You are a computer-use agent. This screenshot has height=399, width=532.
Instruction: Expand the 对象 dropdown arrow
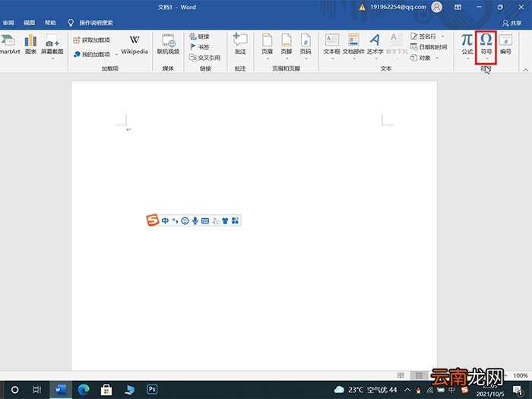pyautogui.click(x=437, y=58)
